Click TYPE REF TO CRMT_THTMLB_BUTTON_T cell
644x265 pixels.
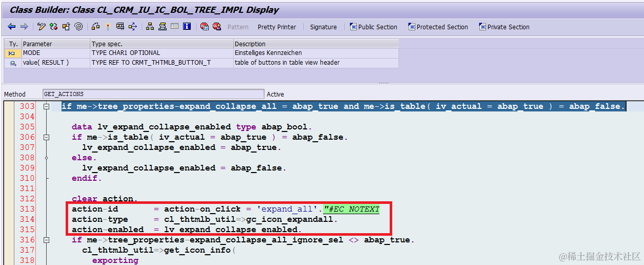[162, 63]
